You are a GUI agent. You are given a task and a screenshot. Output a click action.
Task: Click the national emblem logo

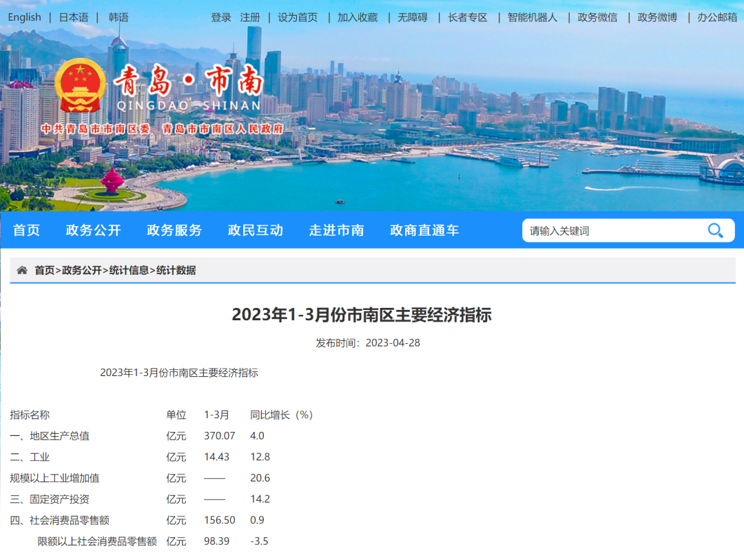(x=80, y=85)
